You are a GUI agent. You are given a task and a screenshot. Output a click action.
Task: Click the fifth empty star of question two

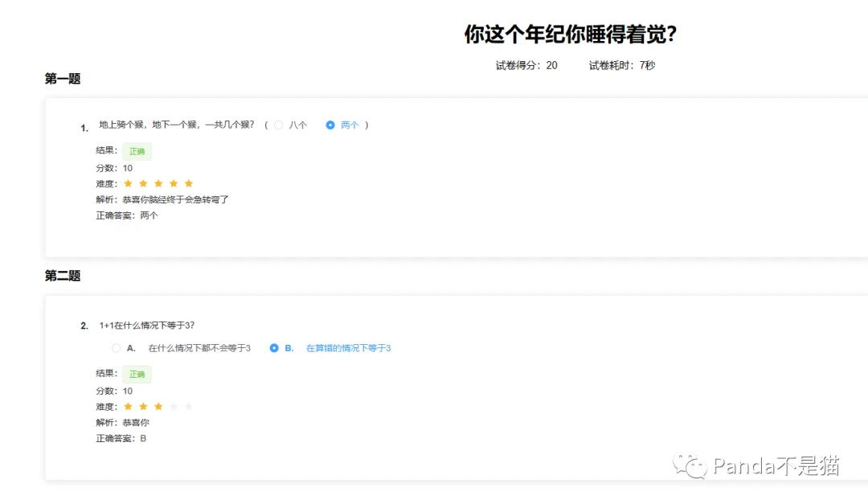point(189,407)
